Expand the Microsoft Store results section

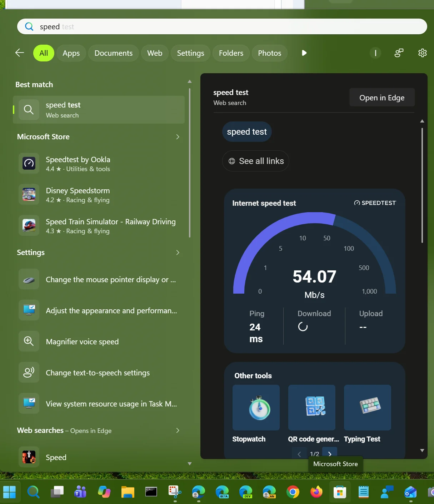pyautogui.click(x=178, y=137)
